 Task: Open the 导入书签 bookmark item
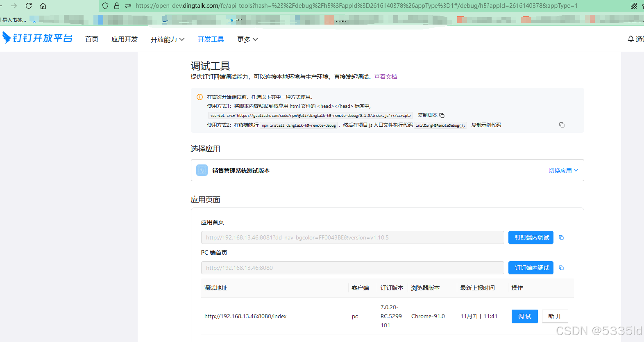[14, 20]
